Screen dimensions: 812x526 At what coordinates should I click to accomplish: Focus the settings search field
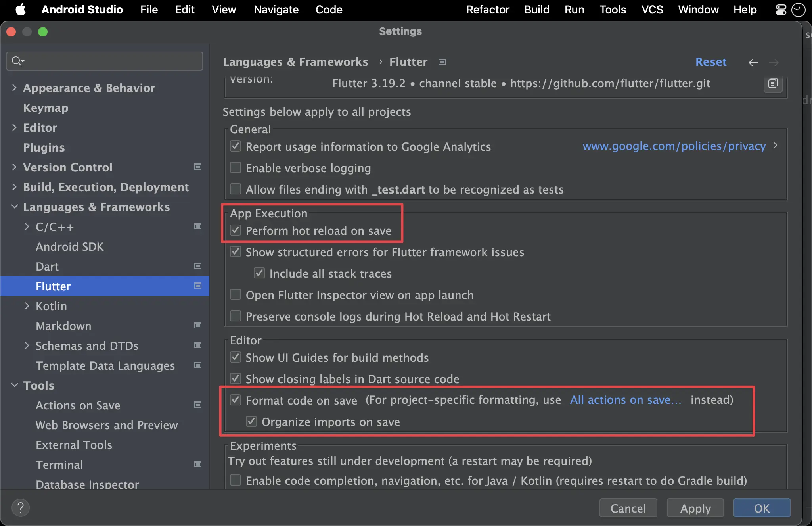(105, 61)
